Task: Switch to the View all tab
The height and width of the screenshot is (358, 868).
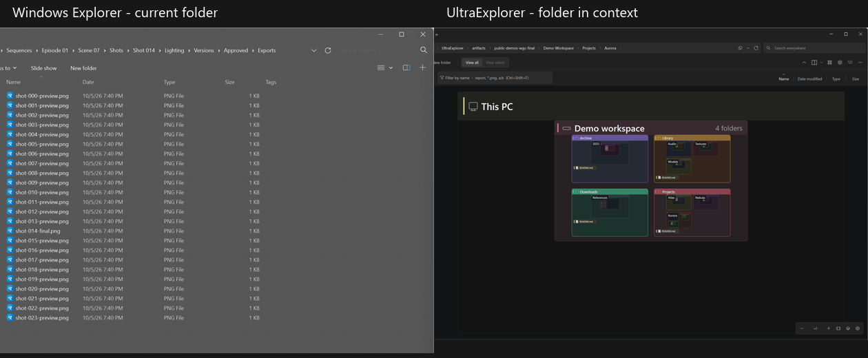Action: pos(472,63)
